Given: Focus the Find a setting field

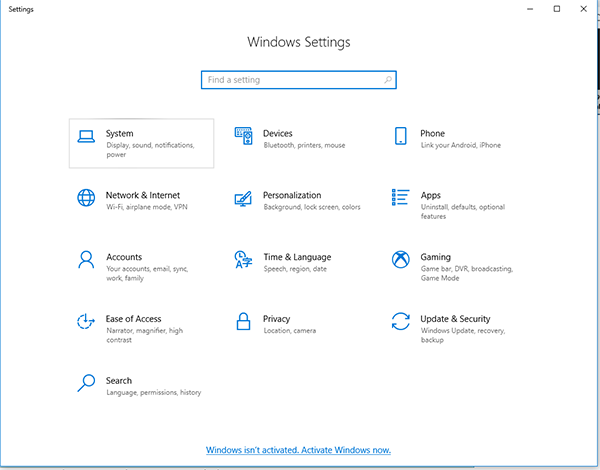Looking at the screenshot, I should tap(299, 80).
